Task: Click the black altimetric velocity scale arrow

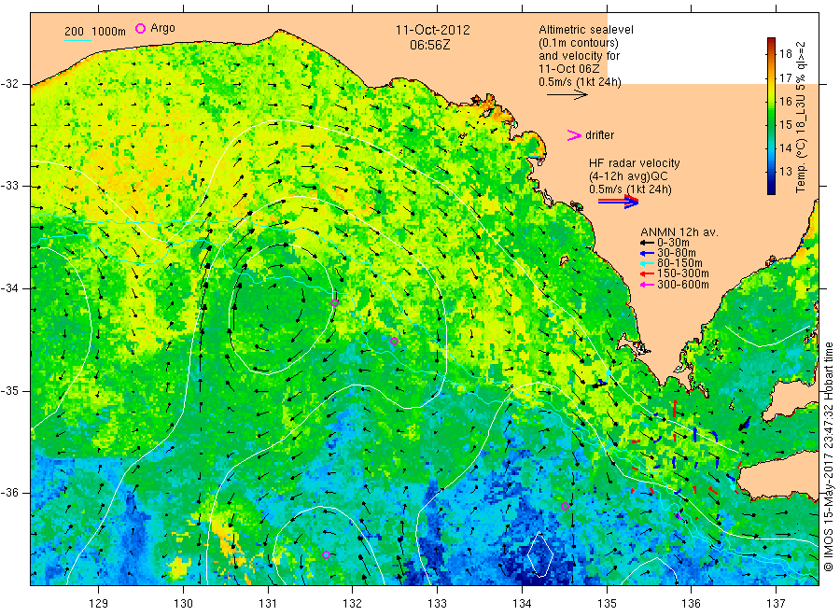Action: (567, 95)
